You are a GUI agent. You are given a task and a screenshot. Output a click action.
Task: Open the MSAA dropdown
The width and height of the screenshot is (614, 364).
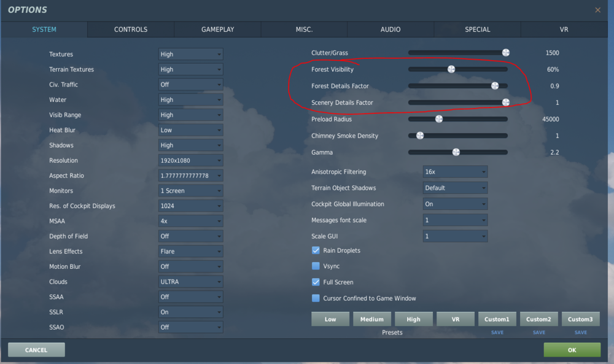(x=191, y=221)
